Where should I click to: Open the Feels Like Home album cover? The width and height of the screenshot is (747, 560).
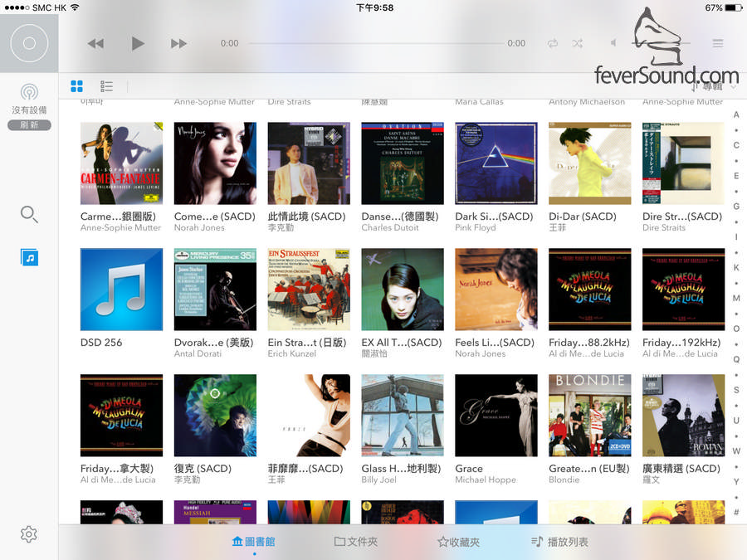(x=496, y=290)
